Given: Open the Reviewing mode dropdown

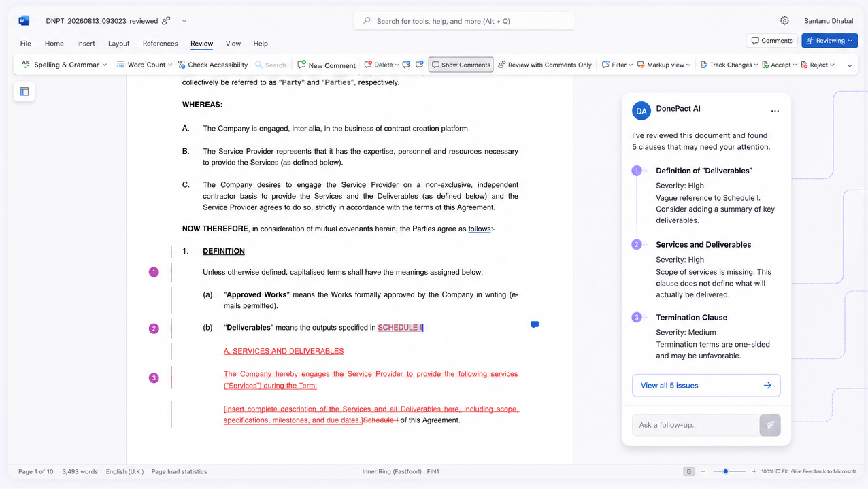Looking at the screenshot, I should point(829,41).
